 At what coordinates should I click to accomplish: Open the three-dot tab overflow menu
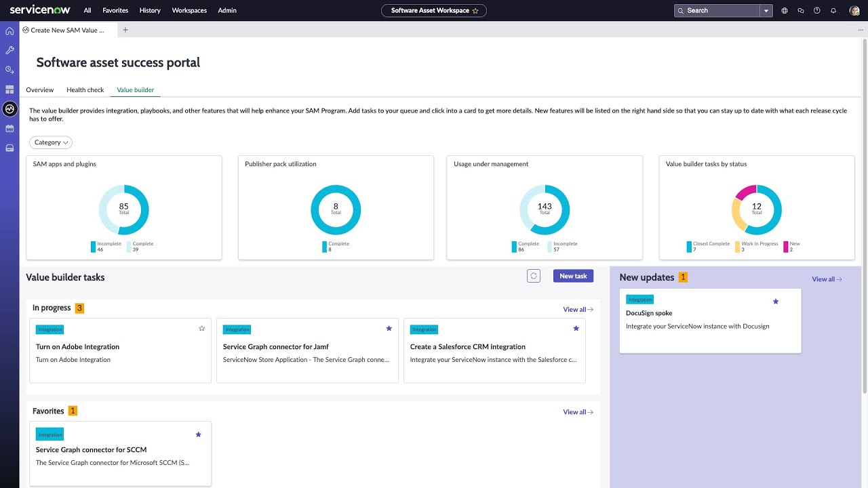point(860,30)
